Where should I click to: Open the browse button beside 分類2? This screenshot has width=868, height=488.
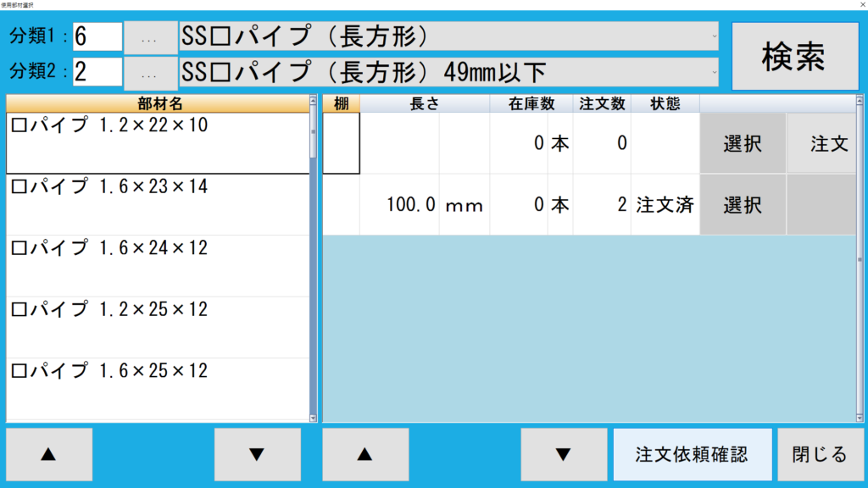tap(150, 73)
